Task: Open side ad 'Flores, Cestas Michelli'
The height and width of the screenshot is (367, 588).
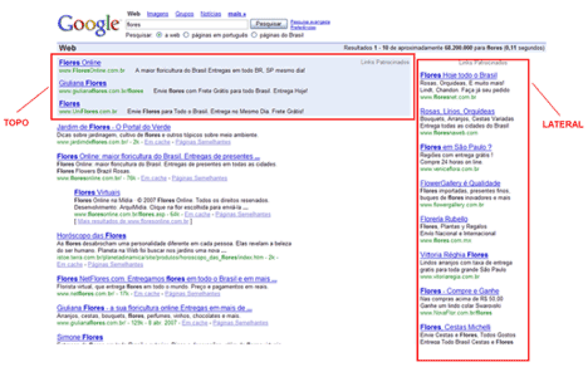Action: 455,327
